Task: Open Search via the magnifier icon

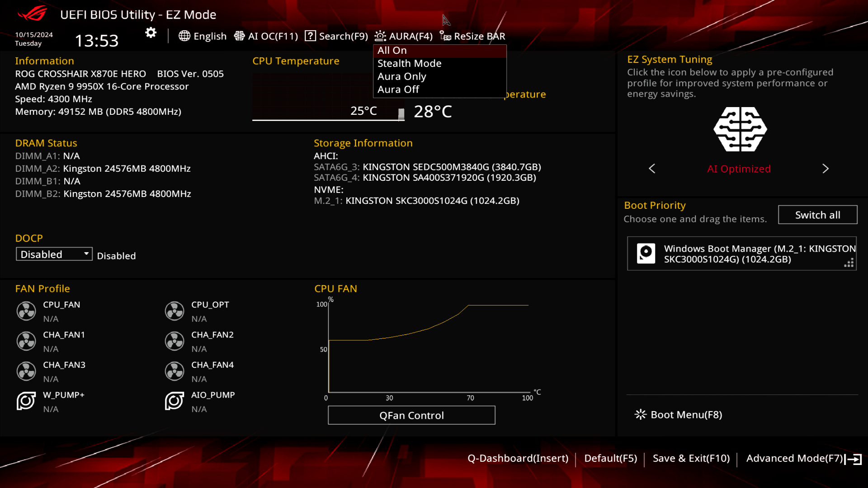Action: coord(310,36)
